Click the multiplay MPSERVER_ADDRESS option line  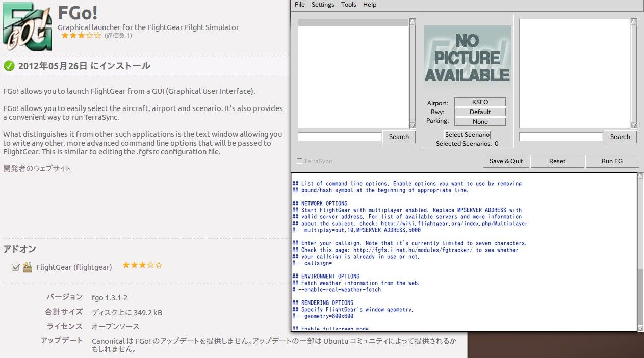[x=356, y=230]
